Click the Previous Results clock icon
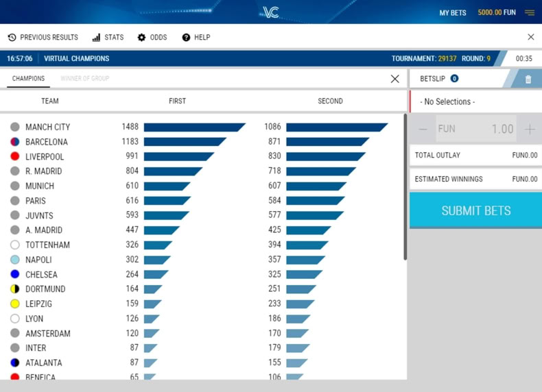Image resolution: width=542 pixels, height=392 pixels. click(x=12, y=37)
